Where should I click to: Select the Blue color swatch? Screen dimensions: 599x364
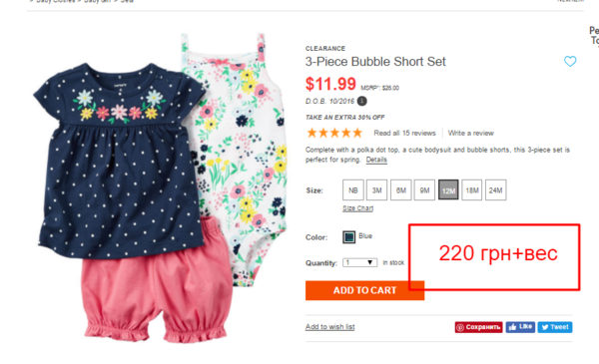(x=348, y=237)
